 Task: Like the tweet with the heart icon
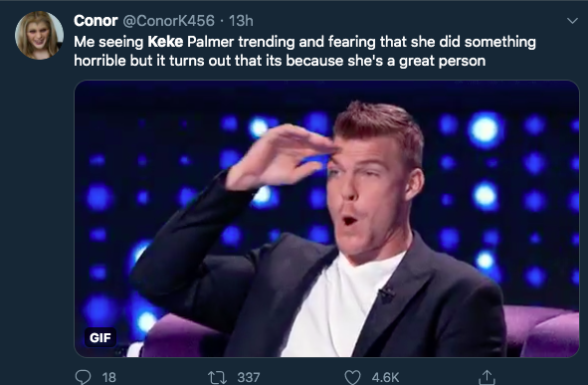(x=352, y=377)
